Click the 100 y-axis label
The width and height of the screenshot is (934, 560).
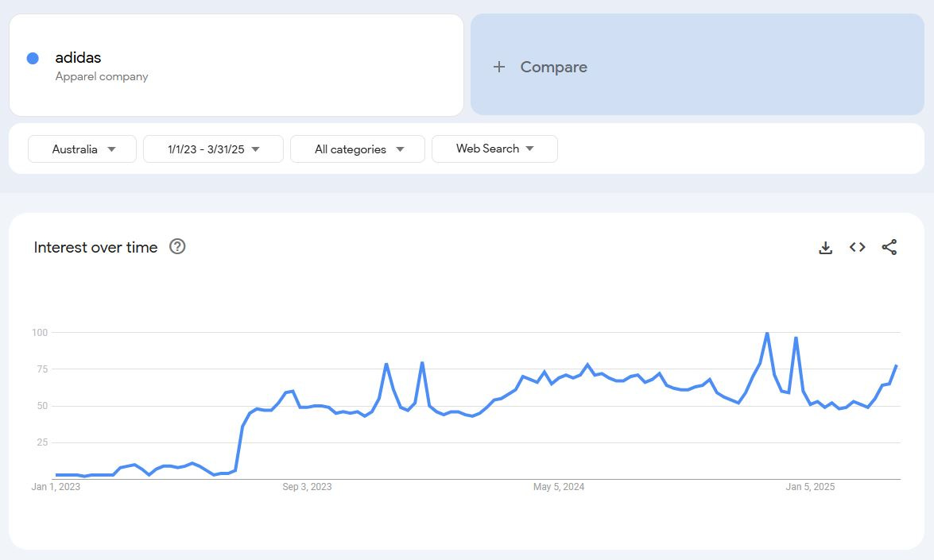click(39, 333)
